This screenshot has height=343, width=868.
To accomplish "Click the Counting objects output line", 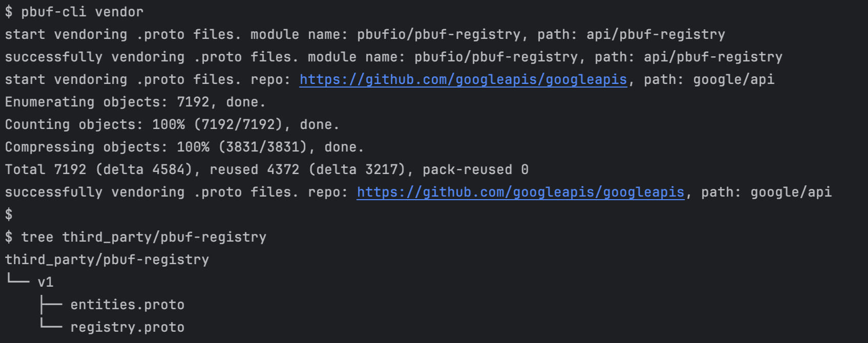I will [172, 124].
